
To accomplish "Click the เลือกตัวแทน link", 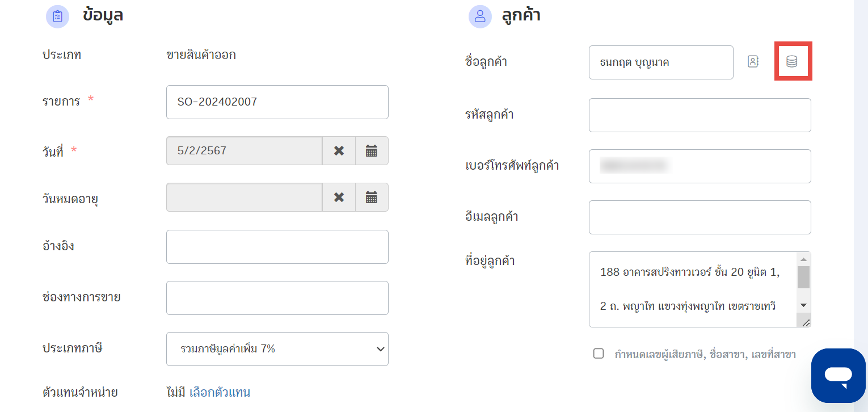I will pos(220,392).
